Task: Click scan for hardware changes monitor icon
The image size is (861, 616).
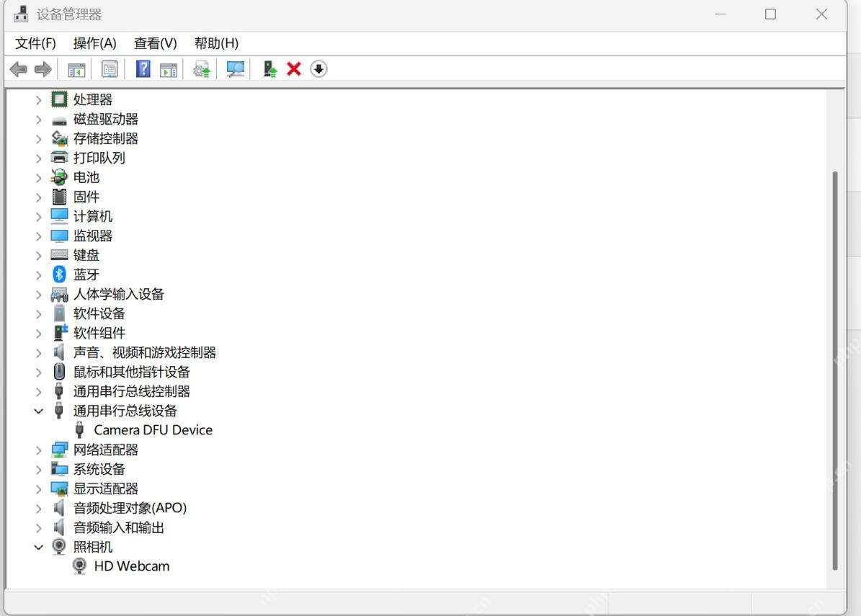Action: 235,69
